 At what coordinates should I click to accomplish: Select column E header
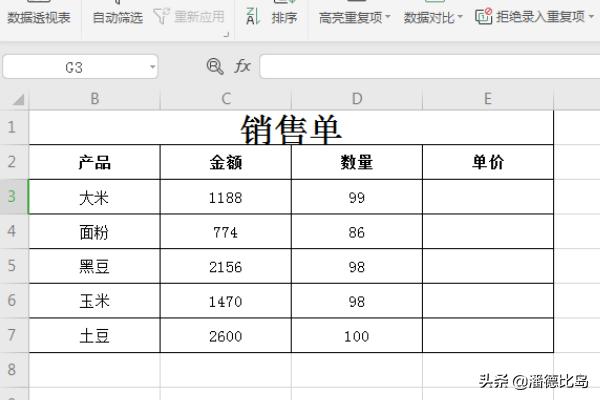click(487, 98)
